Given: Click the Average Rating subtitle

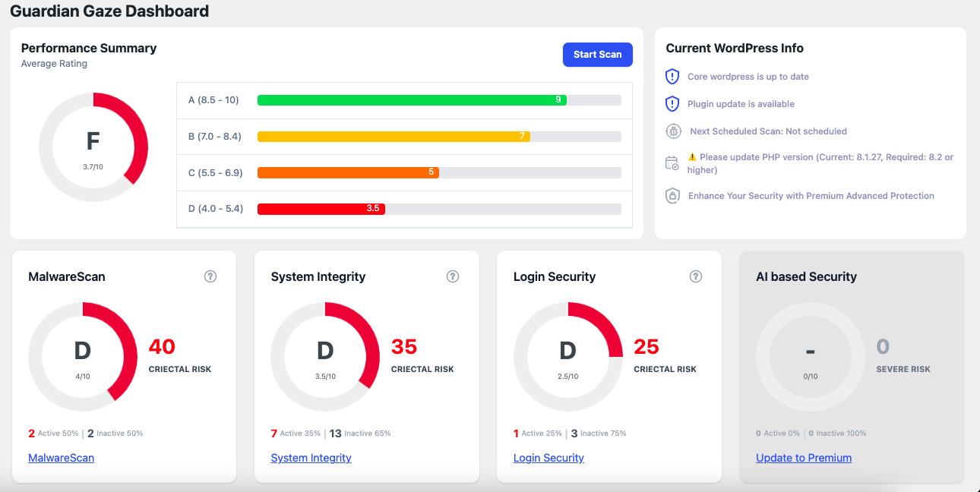Looking at the screenshot, I should 54,64.
